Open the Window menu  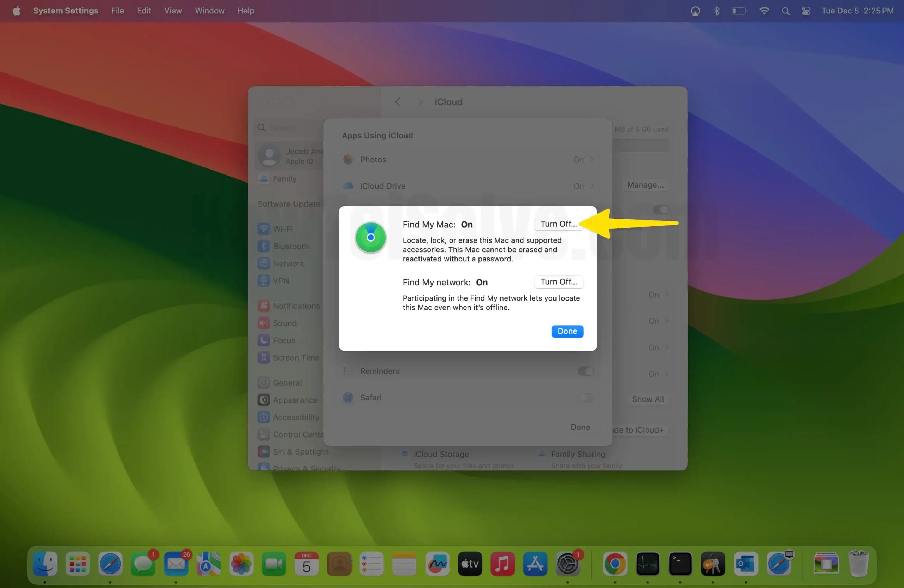coord(209,11)
